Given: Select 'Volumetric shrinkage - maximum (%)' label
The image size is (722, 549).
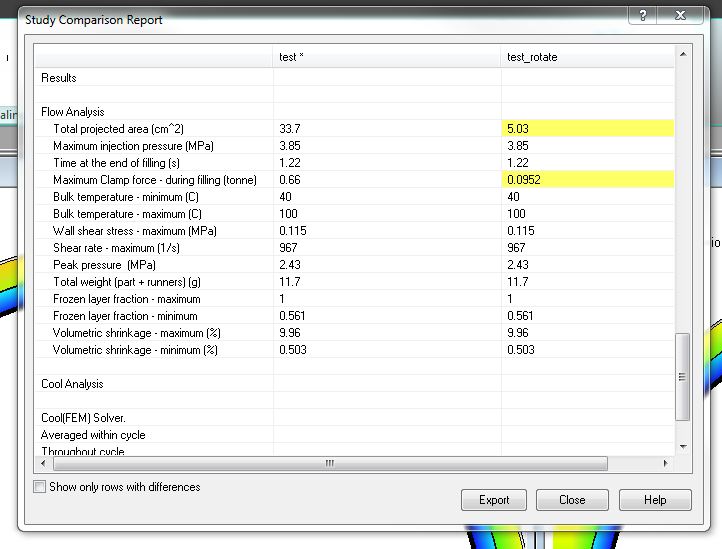Looking at the screenshot, I should [x=137, y=333].
